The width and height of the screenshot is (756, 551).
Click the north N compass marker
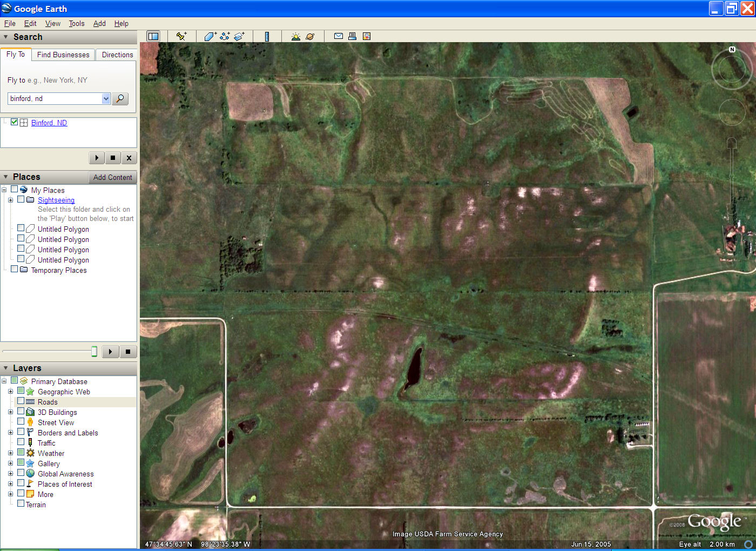732,49
